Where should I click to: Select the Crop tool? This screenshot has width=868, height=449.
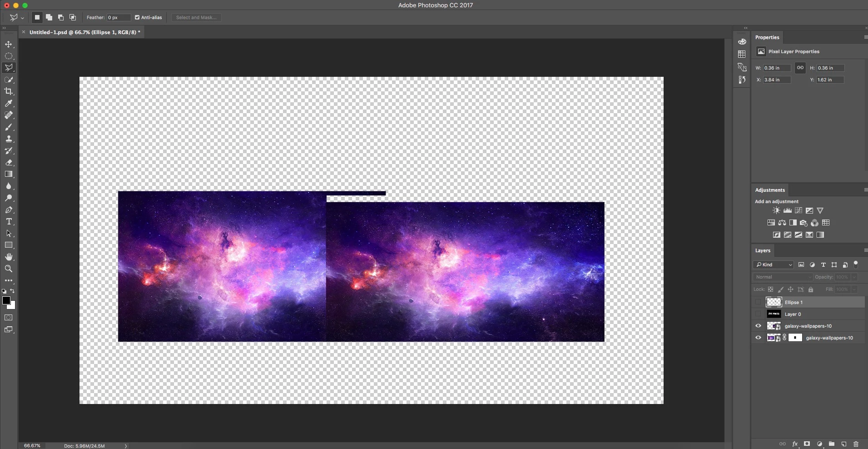tap(9, 91)
